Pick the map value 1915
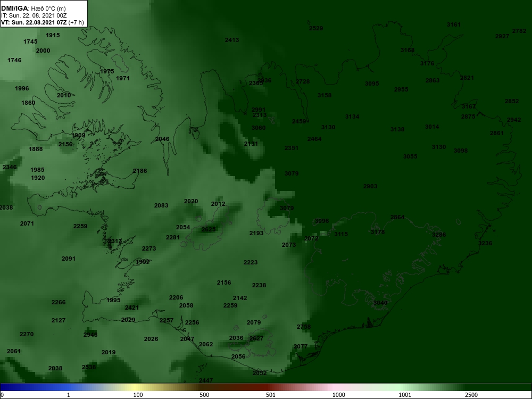This screenshot has width=532, height=399. pos(53,35)
